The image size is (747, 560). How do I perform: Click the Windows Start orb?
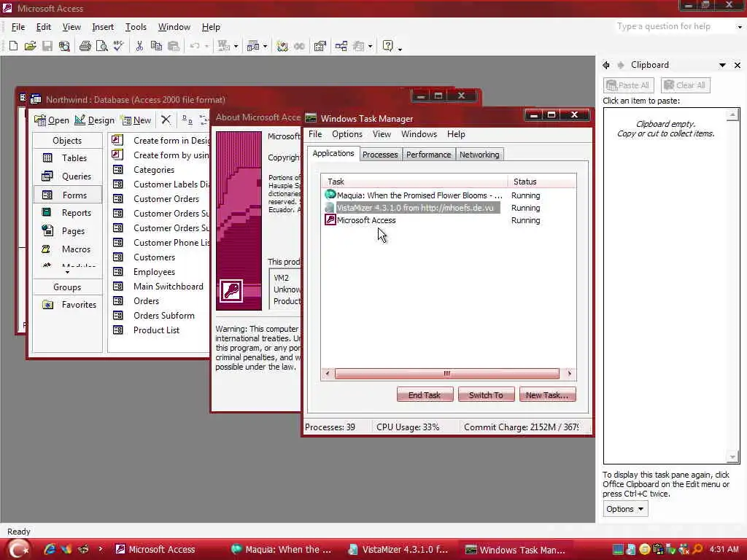click(x=18, y=549)
